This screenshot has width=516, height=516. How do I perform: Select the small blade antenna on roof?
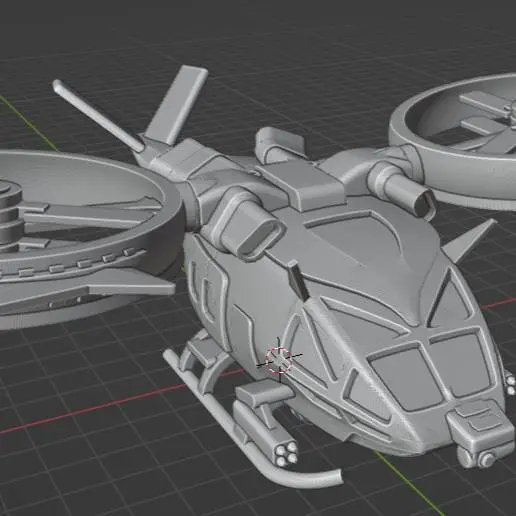coord(299,281)
